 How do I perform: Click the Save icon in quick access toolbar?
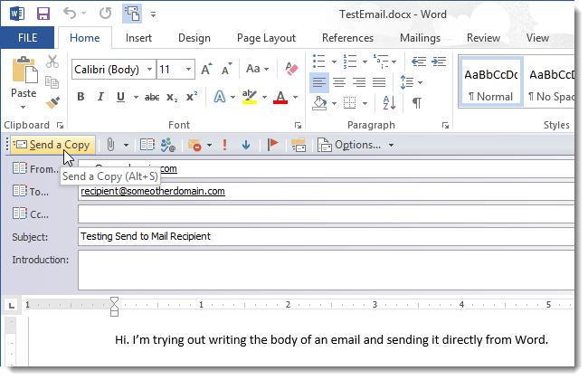coord(43,14)
